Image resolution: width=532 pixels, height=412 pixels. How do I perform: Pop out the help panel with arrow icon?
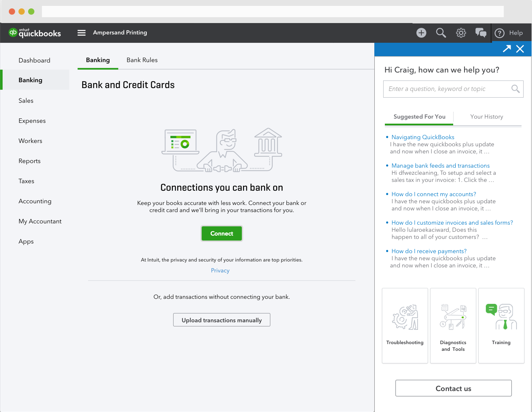coord(507,49)
